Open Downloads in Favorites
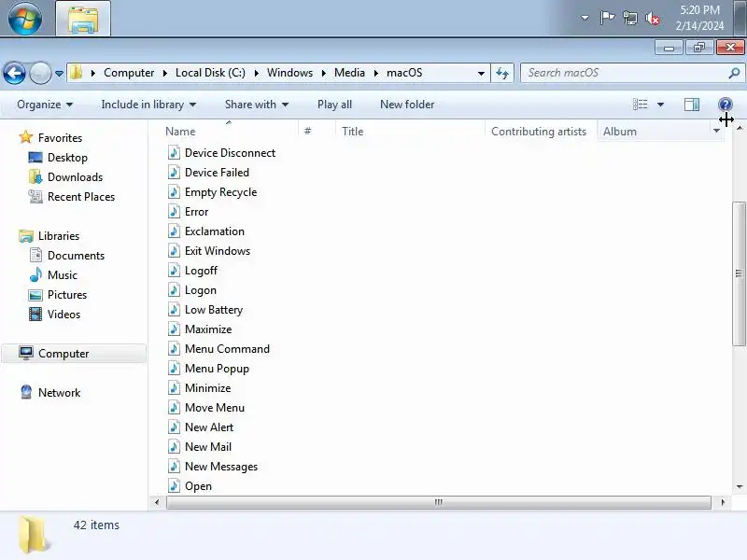Viewport: 747px width, 560px height. 75,177
